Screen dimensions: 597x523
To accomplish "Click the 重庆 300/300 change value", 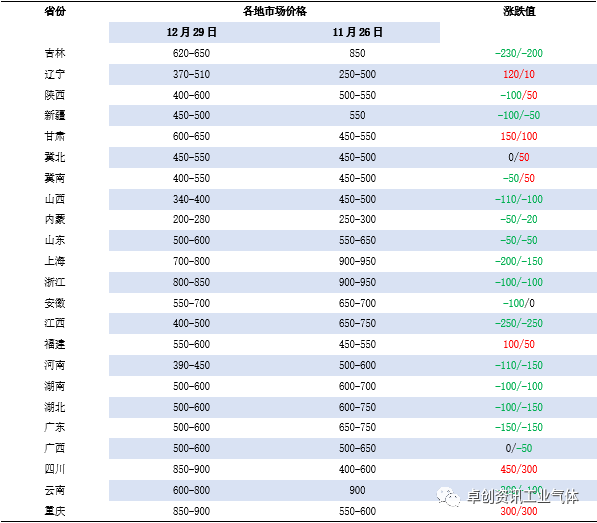I will click(x=519, y=511).
